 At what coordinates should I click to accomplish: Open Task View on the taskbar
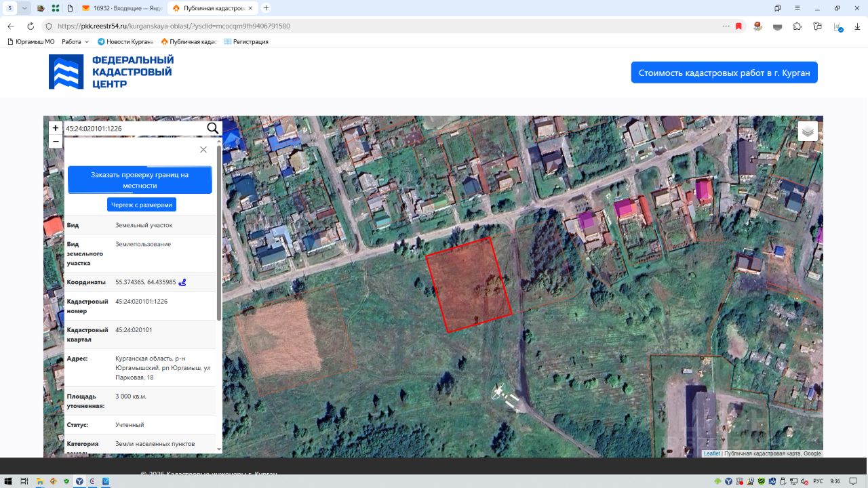click(24, 481)
